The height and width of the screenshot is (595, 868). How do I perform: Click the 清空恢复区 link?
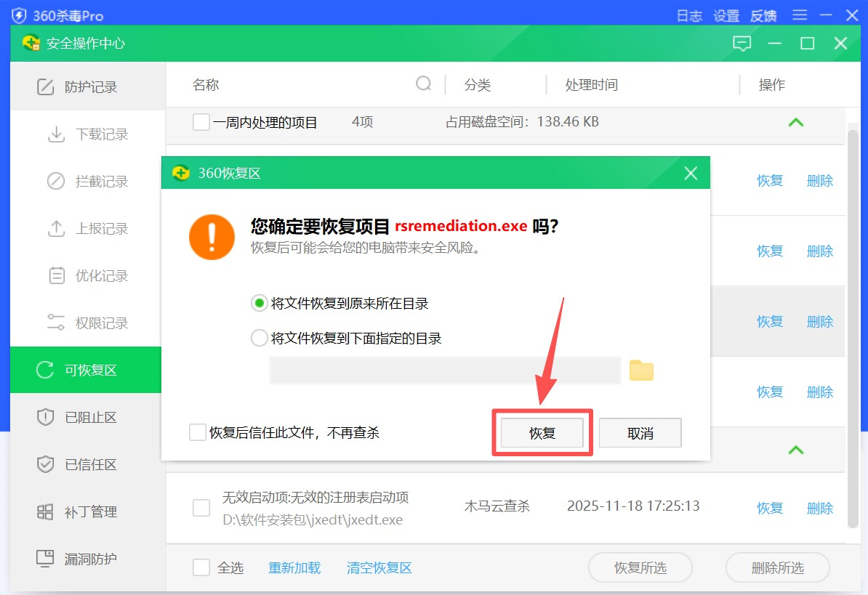point(379,567)
